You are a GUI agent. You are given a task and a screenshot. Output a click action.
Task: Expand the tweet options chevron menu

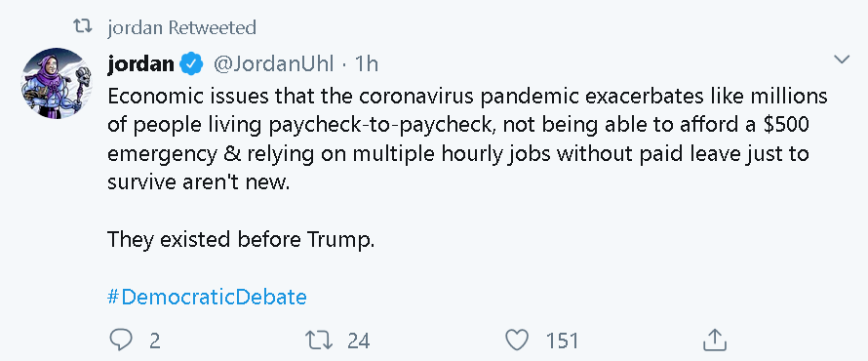tap(842, 60)
